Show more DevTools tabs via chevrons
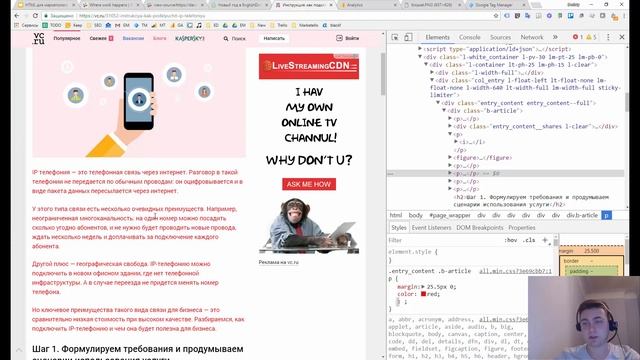The width and height of the screenshot is (640, 360). point(555,37)
